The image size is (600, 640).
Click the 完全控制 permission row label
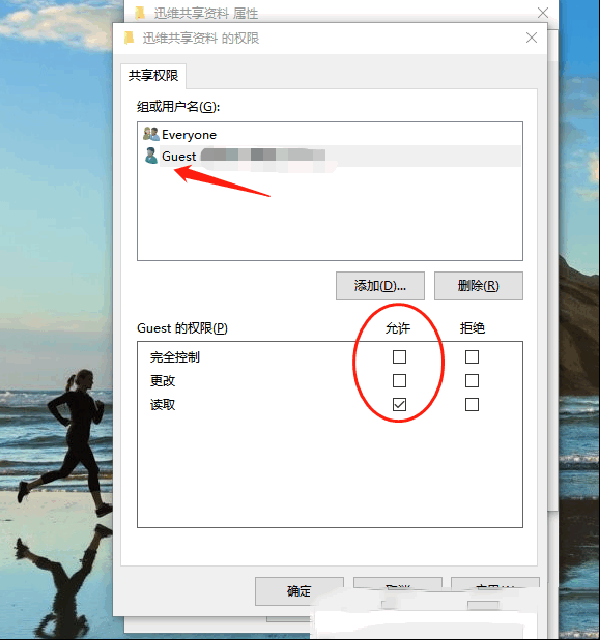point(175,357)
